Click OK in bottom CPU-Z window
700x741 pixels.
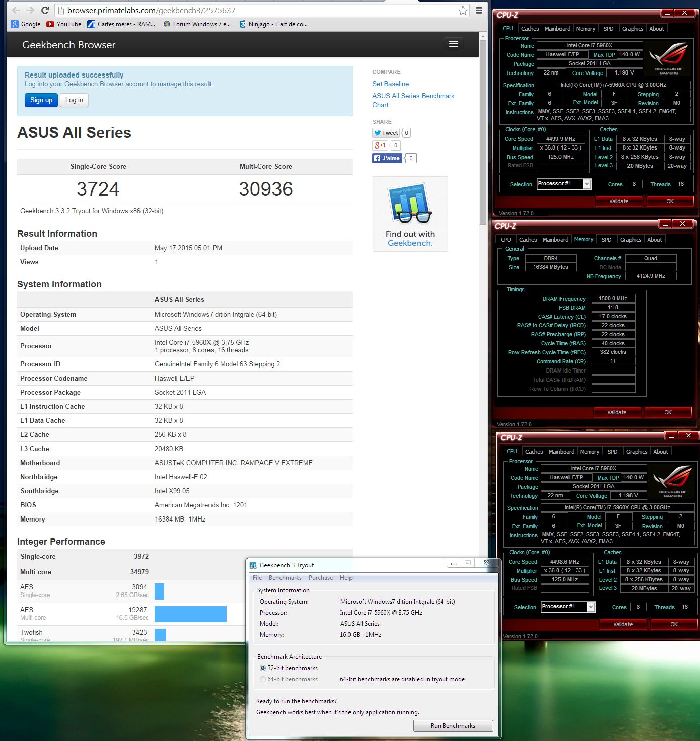(674, 624)
